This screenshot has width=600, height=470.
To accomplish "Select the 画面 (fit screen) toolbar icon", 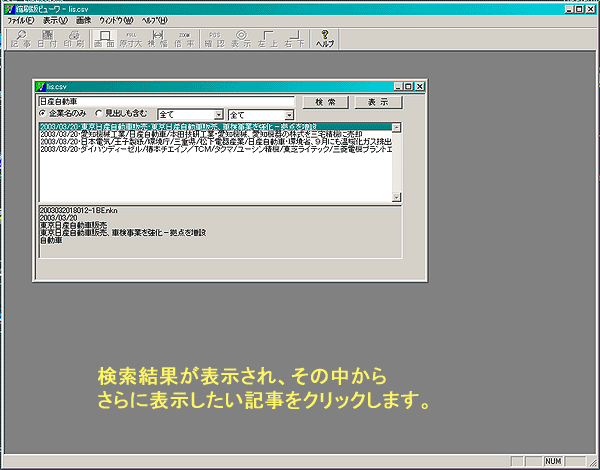I will (x=103, y=38).
